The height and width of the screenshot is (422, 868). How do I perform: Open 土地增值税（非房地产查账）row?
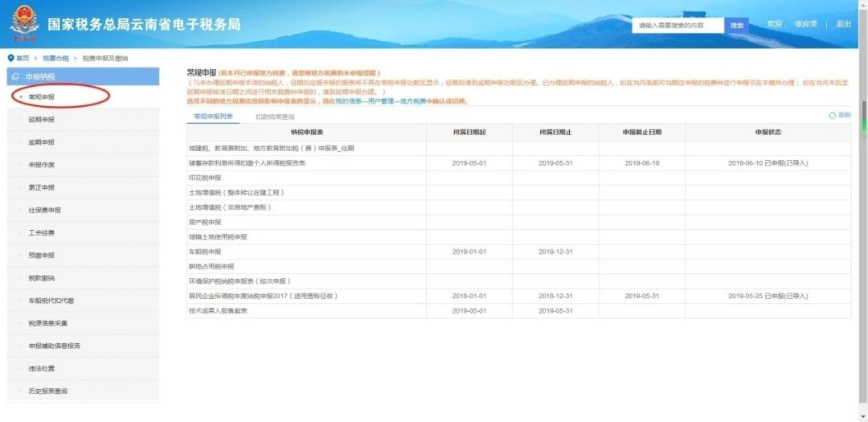coord(518,207)
